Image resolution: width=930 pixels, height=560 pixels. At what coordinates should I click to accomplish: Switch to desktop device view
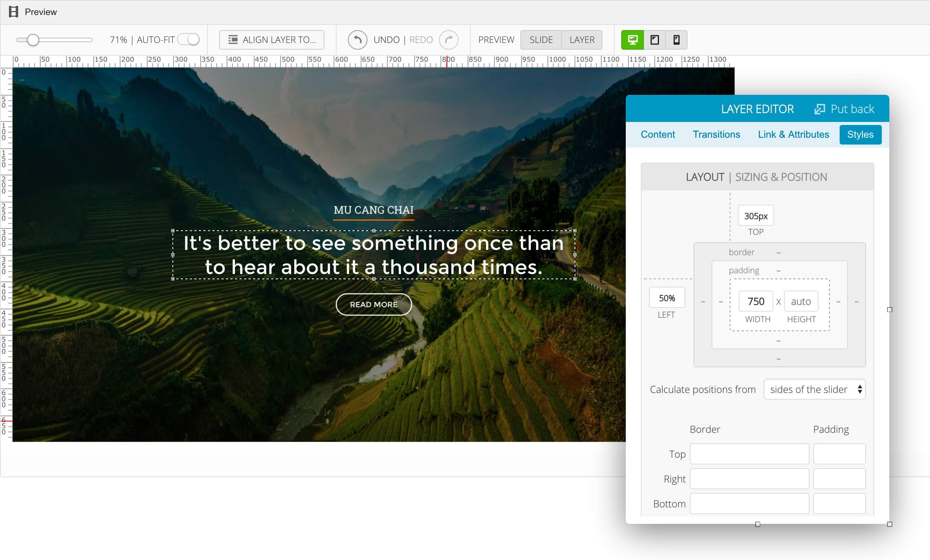pos(633,39)
